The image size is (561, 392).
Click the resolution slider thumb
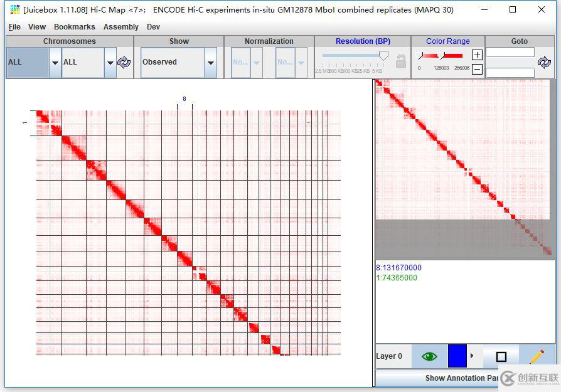coord(383,55)
